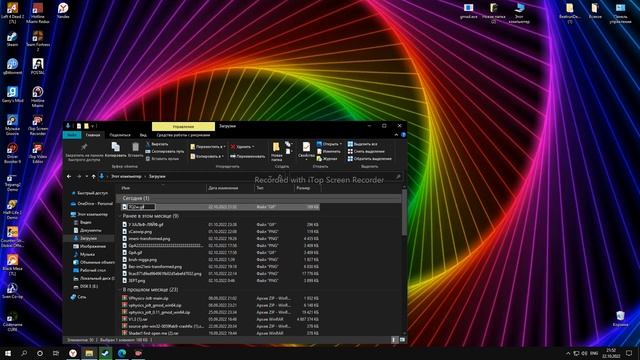
Task: Click Свойства (Properties) checkmark icon
Action: [306, 151]
